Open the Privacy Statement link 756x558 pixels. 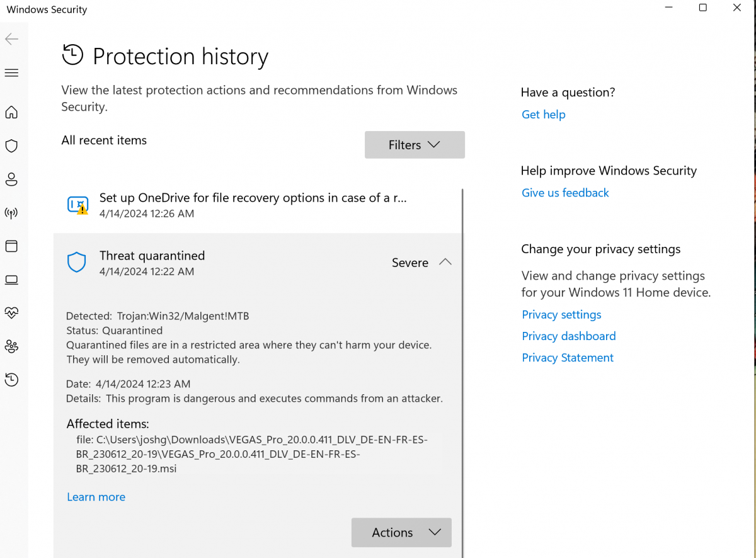tap(568, 358)
